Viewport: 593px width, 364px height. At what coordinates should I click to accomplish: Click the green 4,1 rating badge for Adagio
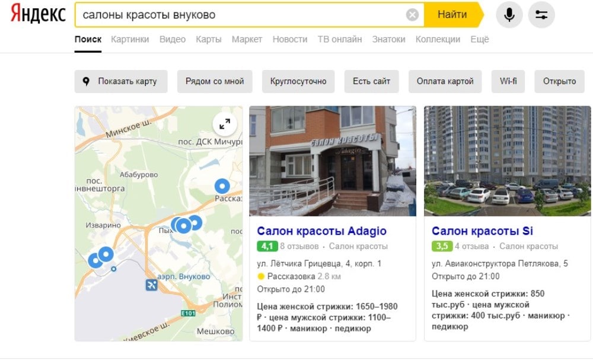266,245
